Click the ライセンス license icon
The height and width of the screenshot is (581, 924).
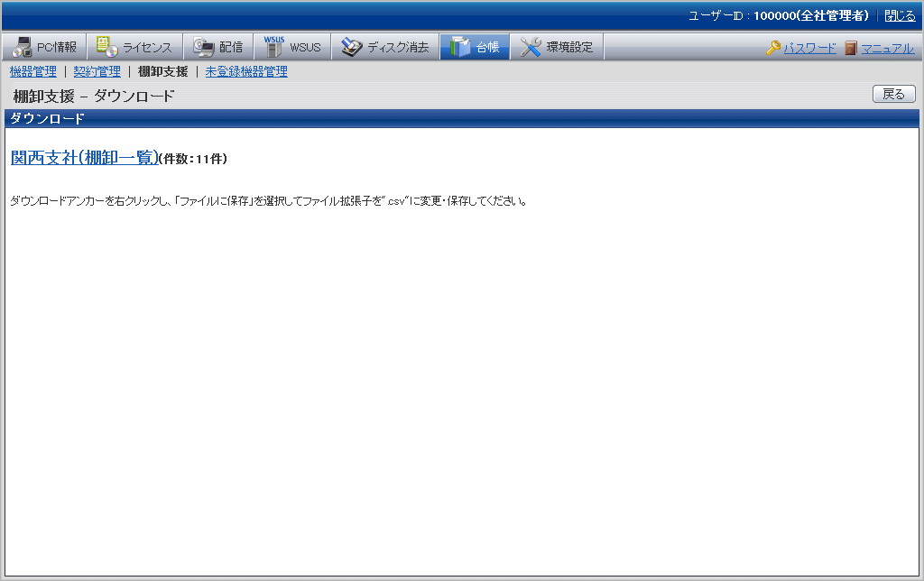click(x=107, y=48)
